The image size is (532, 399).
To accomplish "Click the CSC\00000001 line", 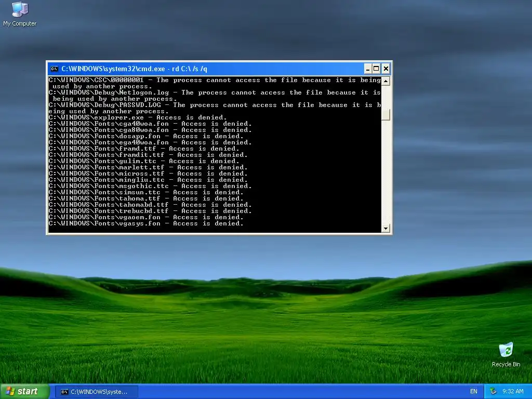I will (215, 83).
